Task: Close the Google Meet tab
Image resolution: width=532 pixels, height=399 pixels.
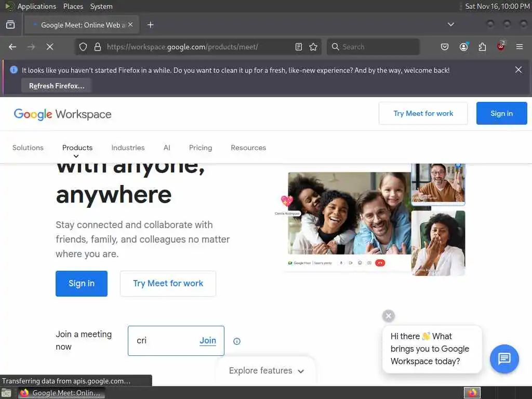Action: (130, 25)
